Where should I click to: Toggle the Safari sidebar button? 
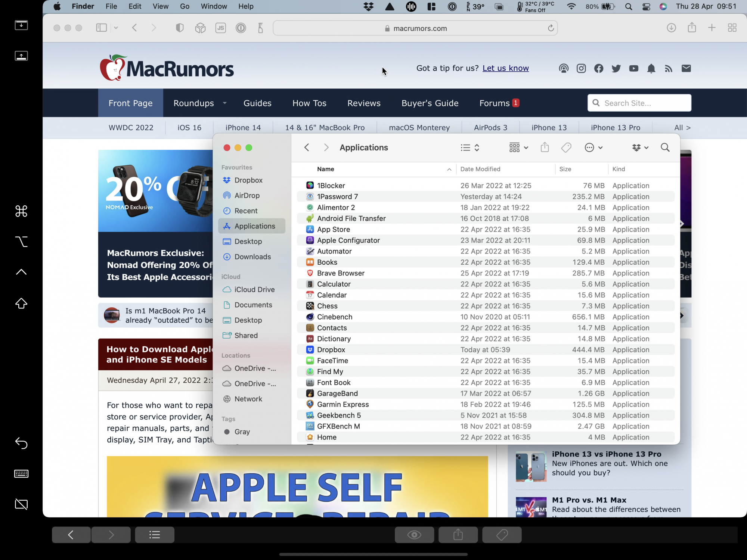coord(102,28)
